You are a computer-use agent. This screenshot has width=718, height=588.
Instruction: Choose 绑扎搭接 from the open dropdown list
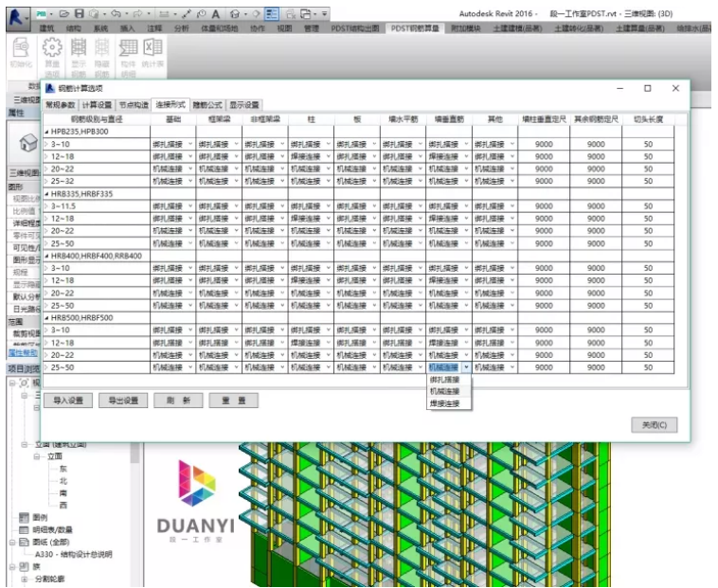tap(444, 380)
